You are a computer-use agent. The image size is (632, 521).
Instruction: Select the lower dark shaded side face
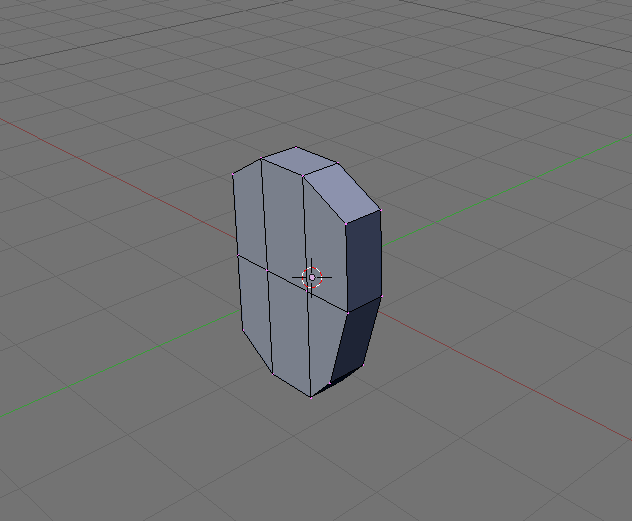coord(356,340)
